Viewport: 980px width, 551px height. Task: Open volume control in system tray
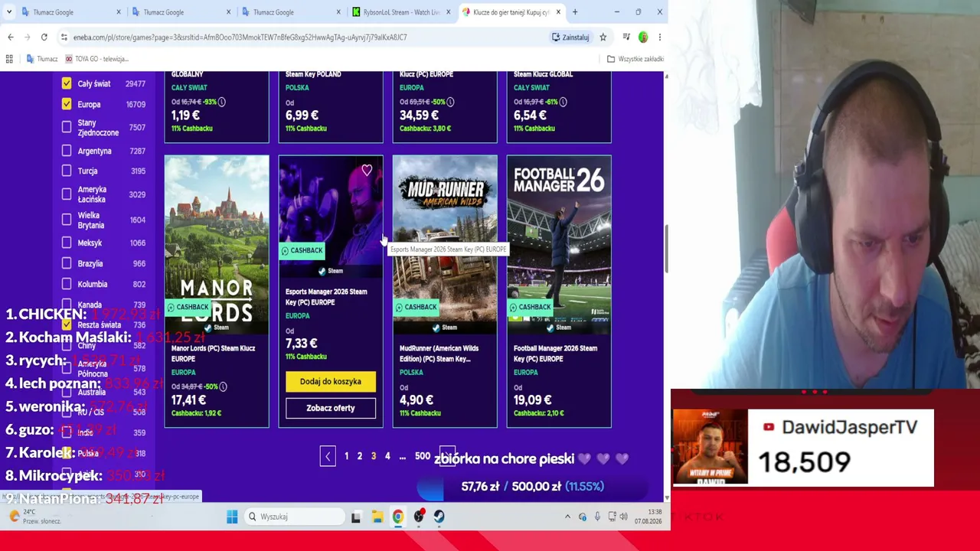(623, 517)
